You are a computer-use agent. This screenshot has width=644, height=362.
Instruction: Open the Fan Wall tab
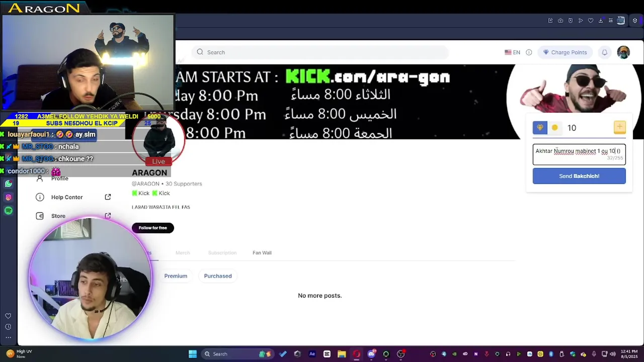[x=262, y=253]
